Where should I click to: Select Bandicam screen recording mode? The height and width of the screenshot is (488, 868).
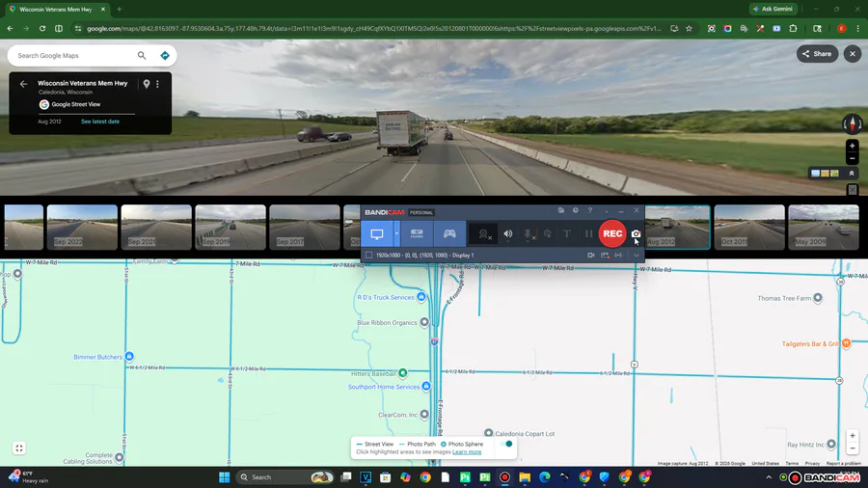click(377, 233)
